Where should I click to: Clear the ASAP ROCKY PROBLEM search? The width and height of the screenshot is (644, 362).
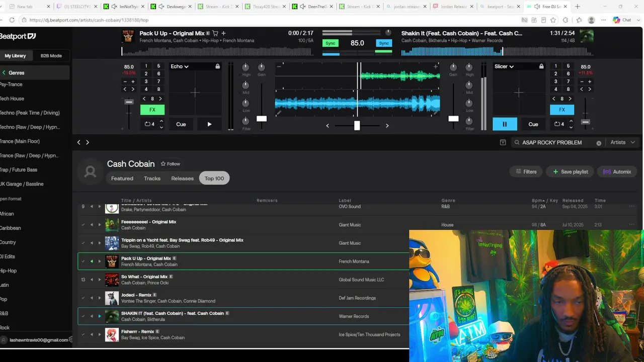599,143
